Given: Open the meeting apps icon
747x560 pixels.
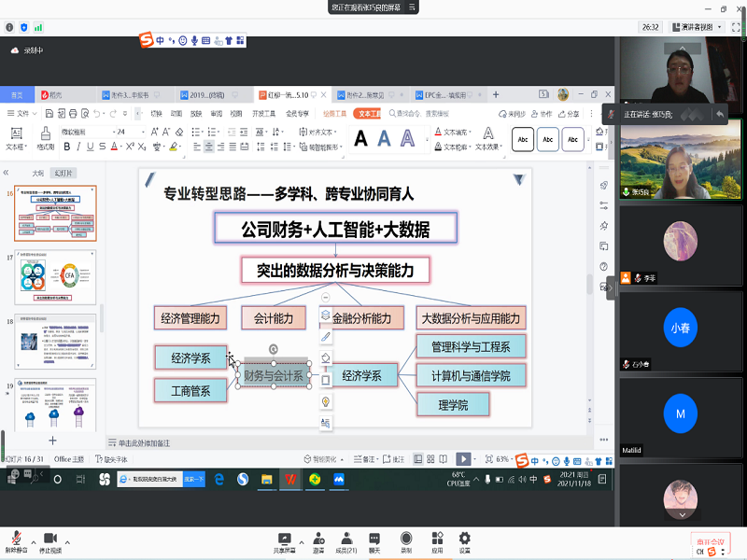Looking at the screenshot, I should click(x=437, y=539).
